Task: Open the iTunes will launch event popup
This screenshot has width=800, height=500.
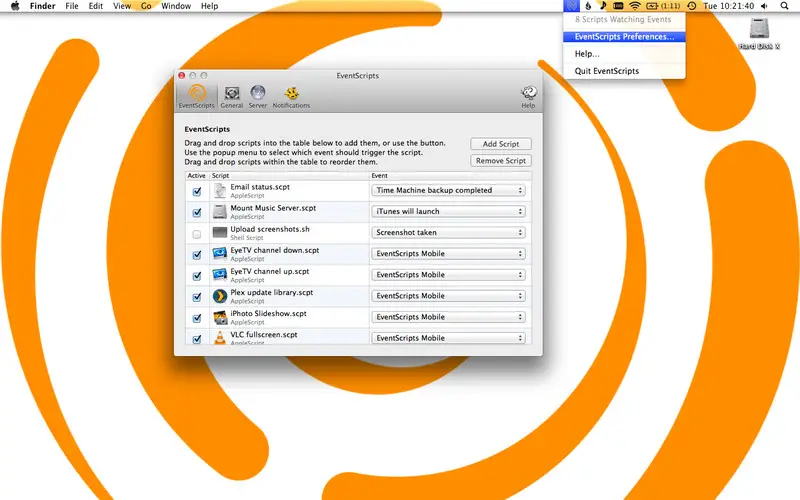Action: [448, 211]
